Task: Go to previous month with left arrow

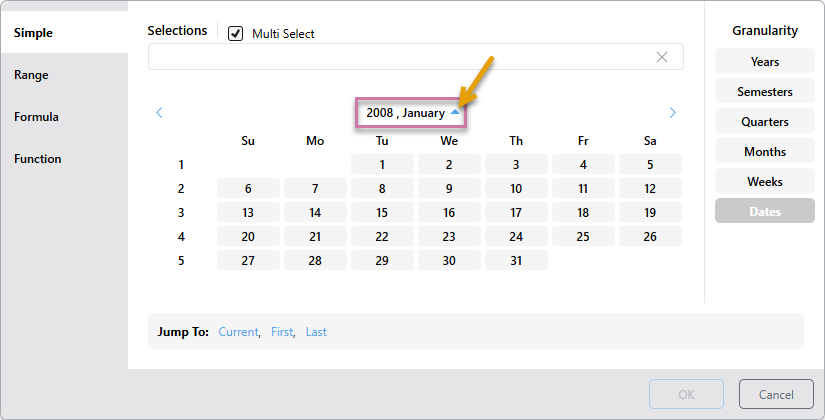Action: [159, 113]
